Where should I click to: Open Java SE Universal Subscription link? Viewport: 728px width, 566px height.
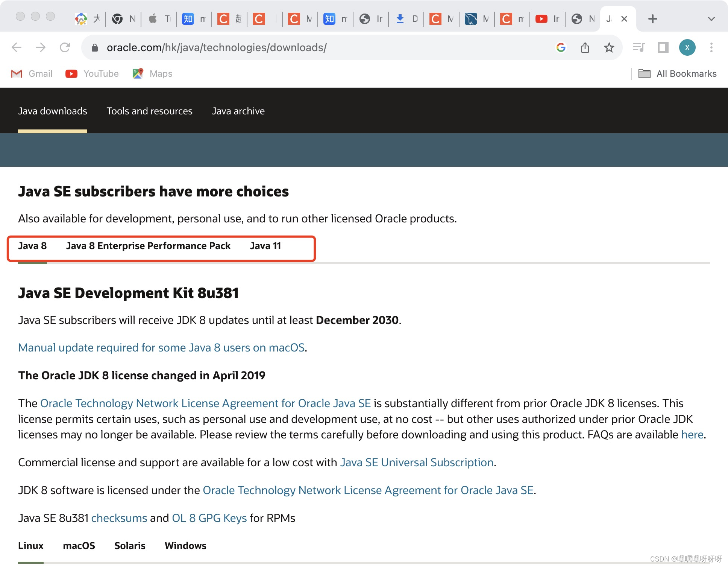point(417,462)
